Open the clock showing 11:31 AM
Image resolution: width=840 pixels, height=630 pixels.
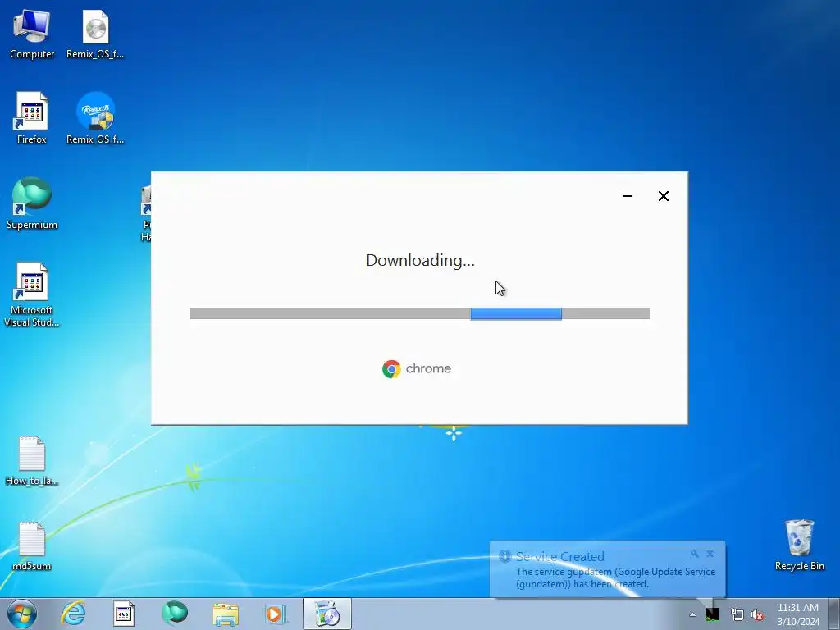(797, 614)
